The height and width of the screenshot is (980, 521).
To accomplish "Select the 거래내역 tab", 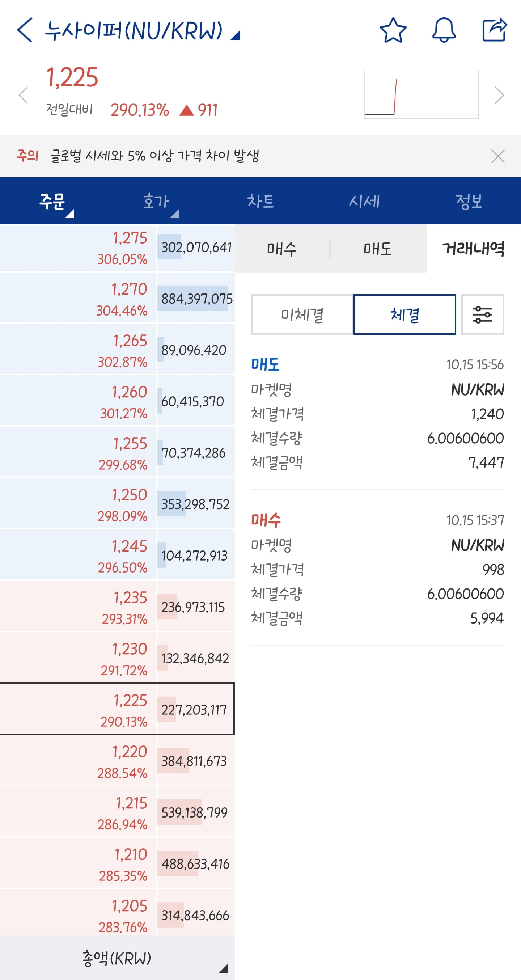I will [474, 249].
